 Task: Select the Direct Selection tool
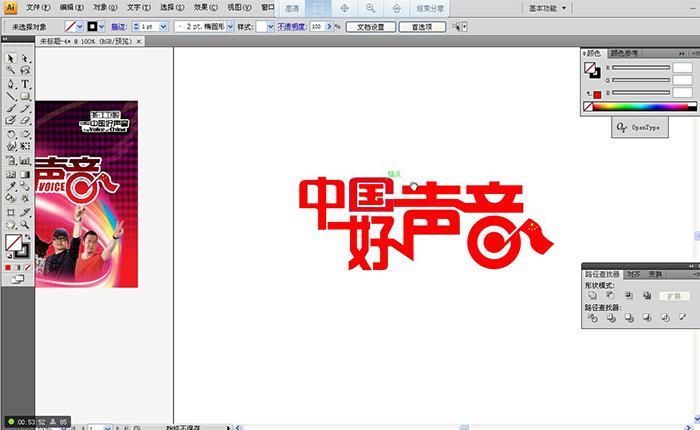[x=25, y=58]
